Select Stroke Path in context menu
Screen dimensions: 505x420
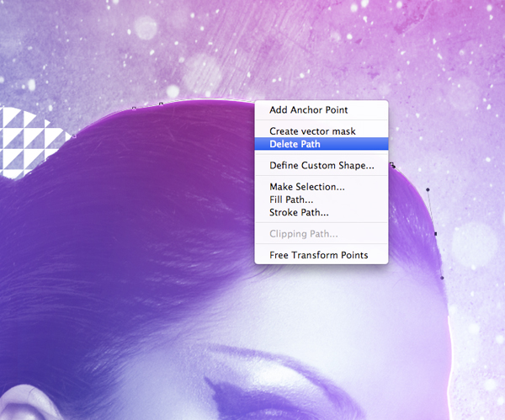[299, 213]
